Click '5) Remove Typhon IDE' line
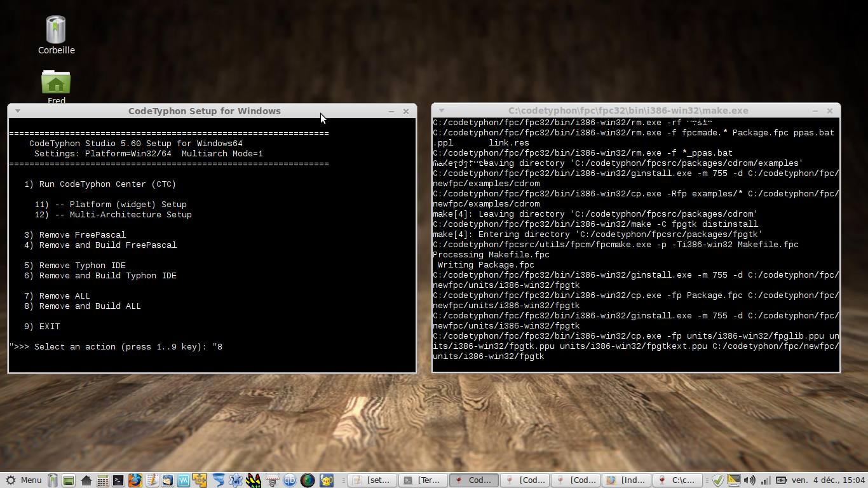Screen dimensions: 868x488 [75, 266]
